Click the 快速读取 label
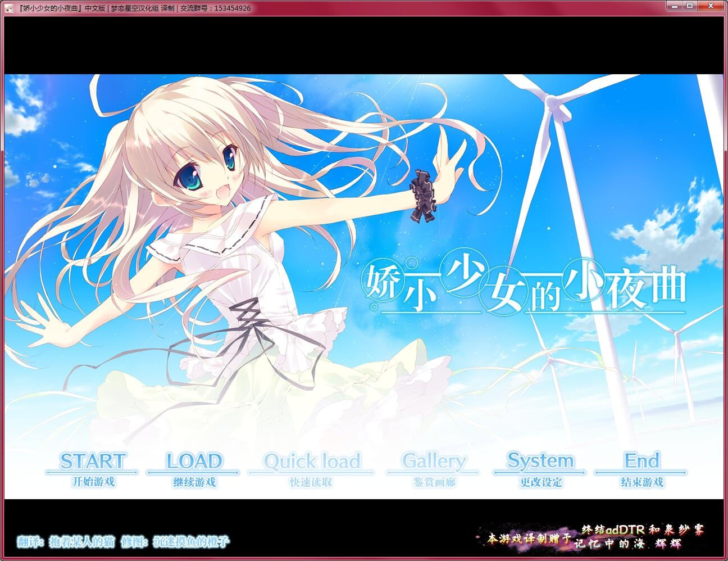Viewport: 728px width, 561px height. coord(311,482)
